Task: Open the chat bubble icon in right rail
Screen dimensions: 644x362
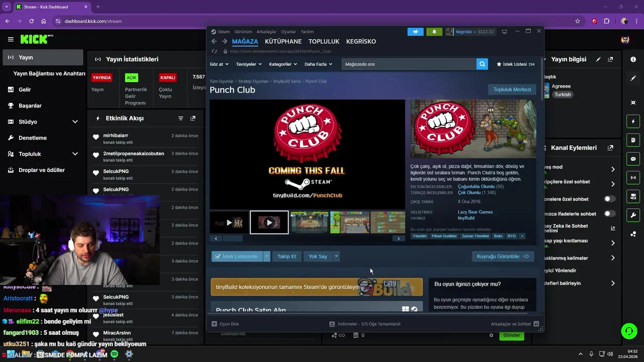Action: tap(633, 159)
